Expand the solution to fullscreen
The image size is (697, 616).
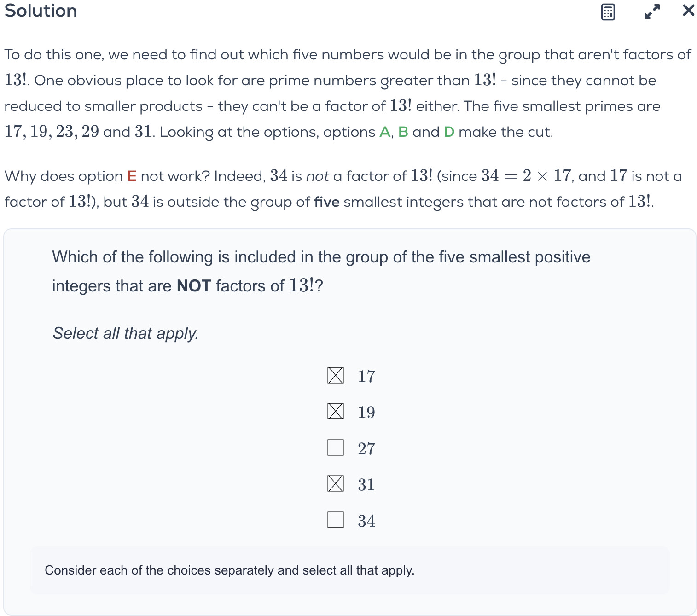[652, 12]
